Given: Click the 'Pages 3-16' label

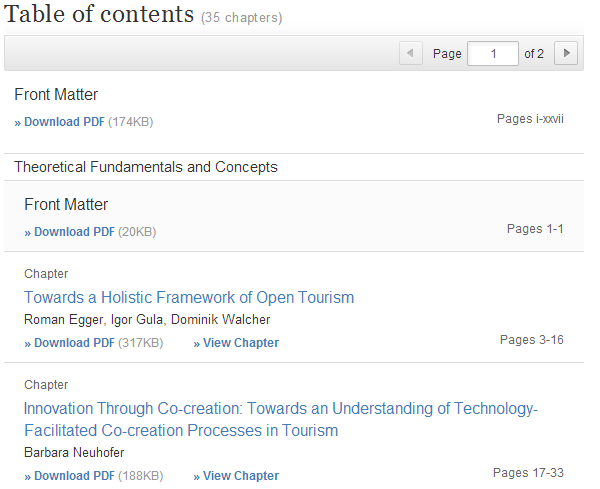Looking at the screenshot, I should coord(531,340).
